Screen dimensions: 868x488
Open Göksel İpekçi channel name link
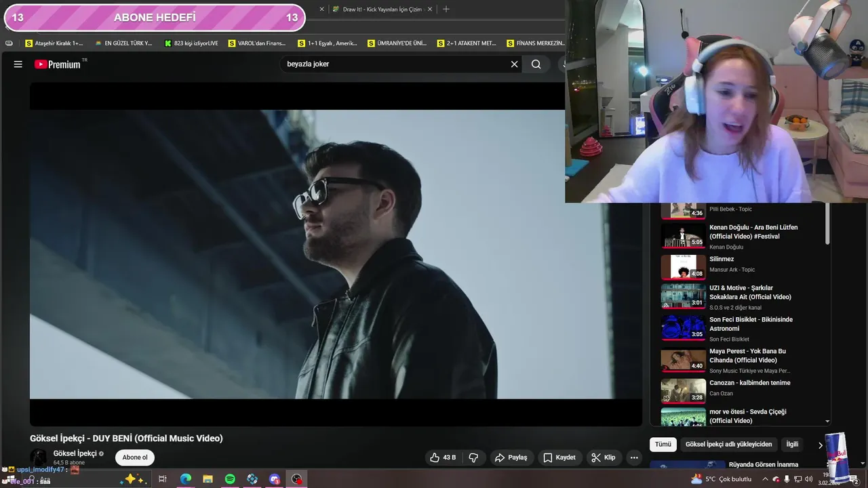tap(75, 453)
